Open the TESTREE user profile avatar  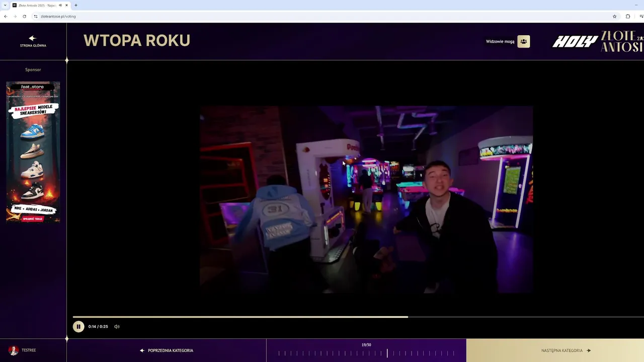tap(14, 350)
